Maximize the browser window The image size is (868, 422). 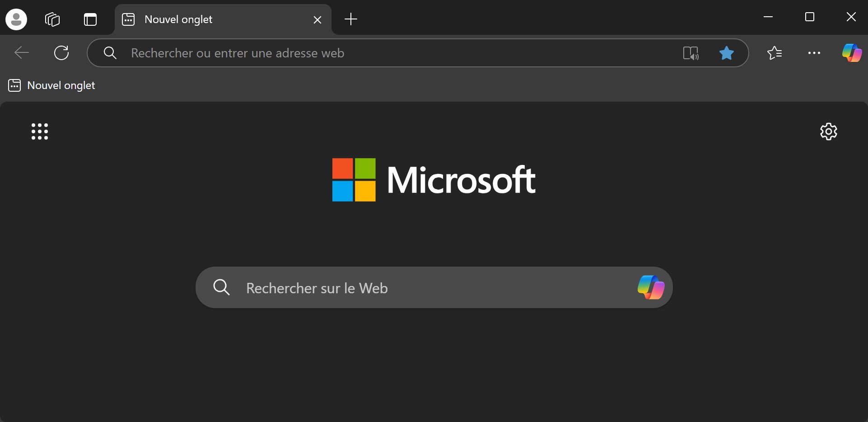[810, 17]
